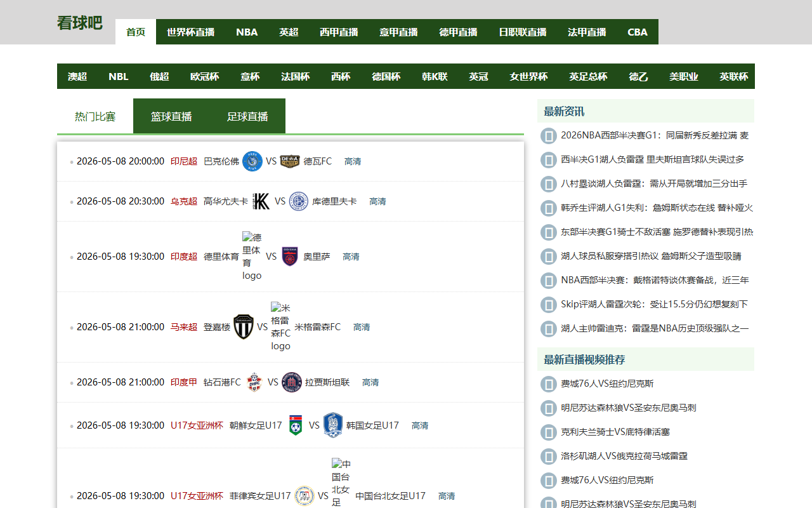The height and width of the screenshot is (508, 812).
Task: Click the 菲律宾女足U17 team logo
Action: point(304,496)
